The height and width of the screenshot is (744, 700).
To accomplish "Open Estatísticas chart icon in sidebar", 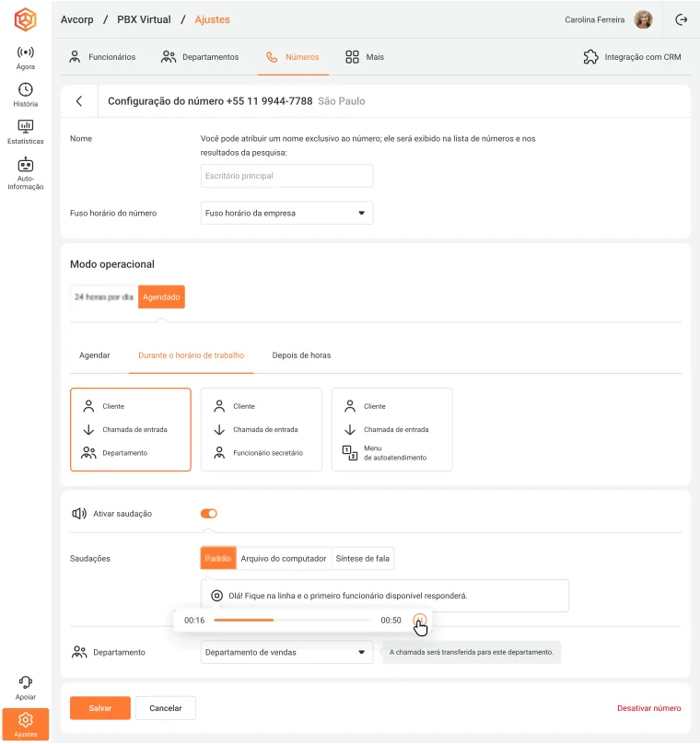I will pos(26,126).
